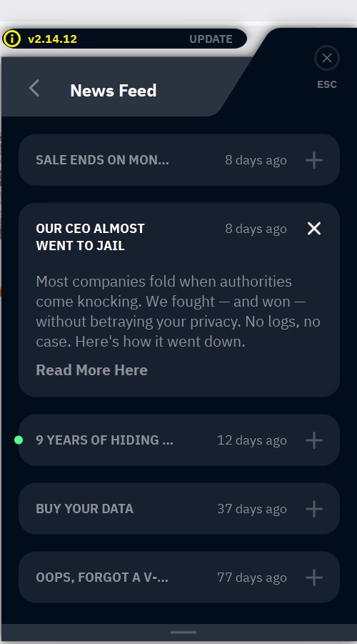Expand the SALE ENDS ON MON... news item
357x644 pixels.
[179, 160]
